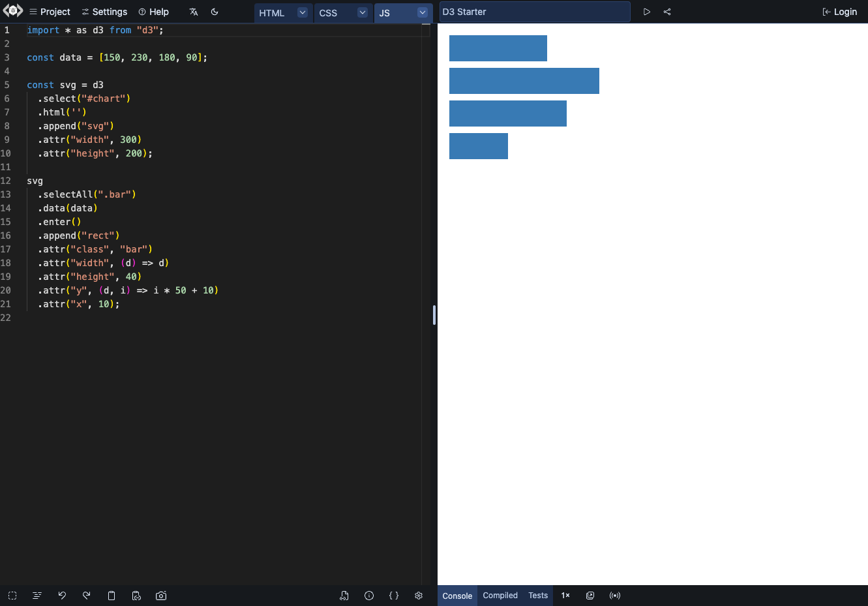Open result in new window icon
Screen dimensions: 868x606
pyautogui.click(x=590, y=596)
